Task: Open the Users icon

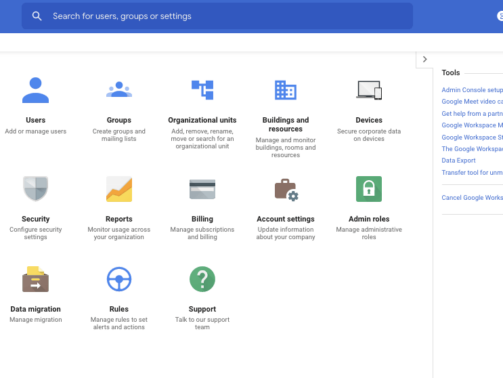Action: (x=35, y=90)
